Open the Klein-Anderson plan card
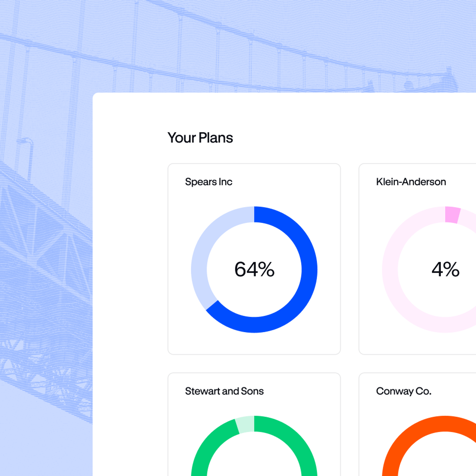 [x=417, y=259]
